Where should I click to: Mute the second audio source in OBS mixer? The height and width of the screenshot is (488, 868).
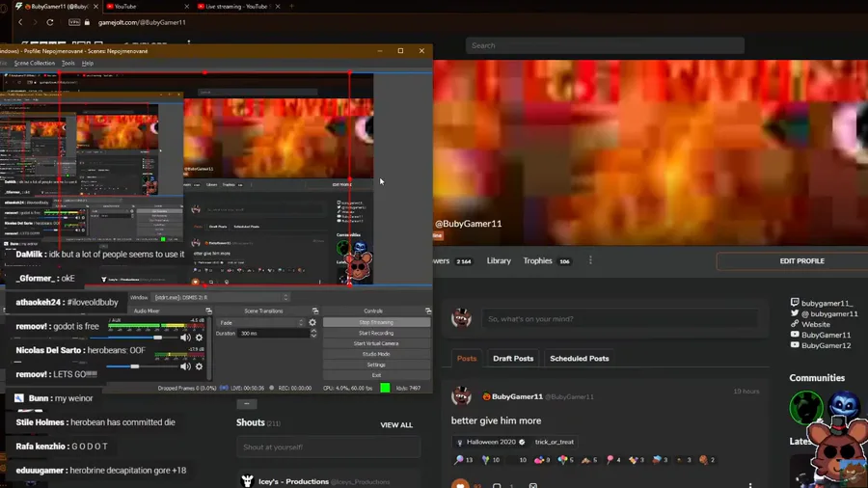point(185,366)
